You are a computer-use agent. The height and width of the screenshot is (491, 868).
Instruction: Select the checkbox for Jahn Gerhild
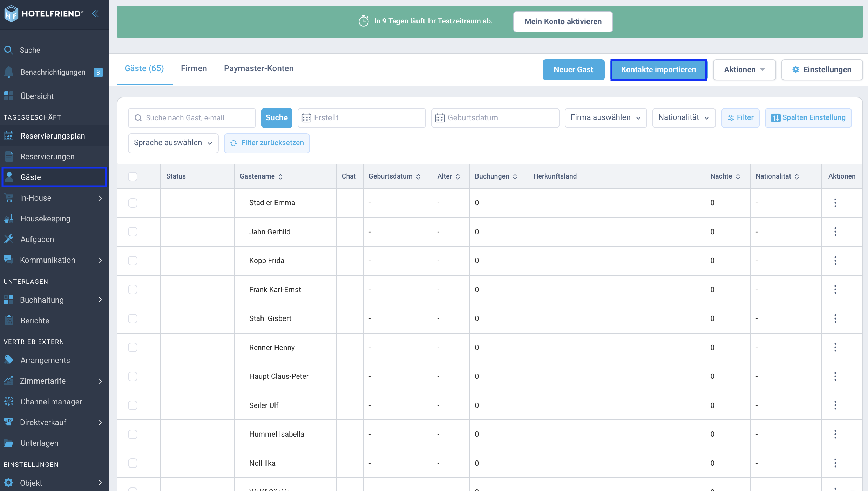click(x=133, y=231)
